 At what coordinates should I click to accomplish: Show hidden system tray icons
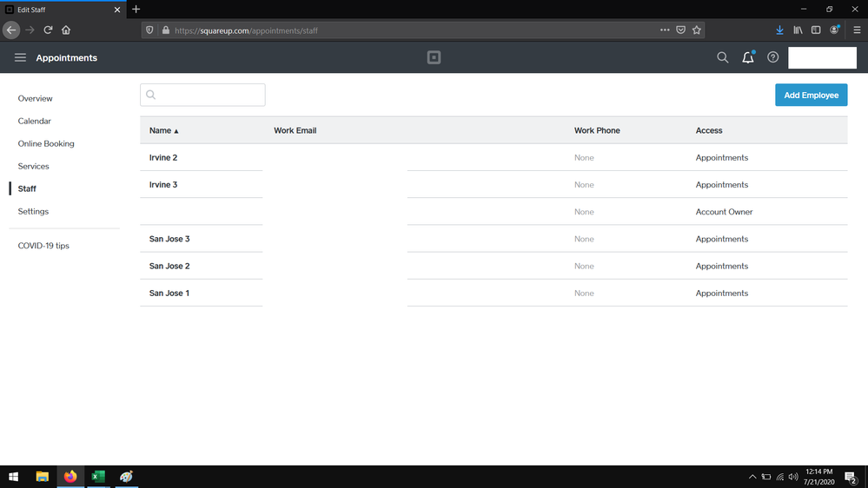click(752, 477)
